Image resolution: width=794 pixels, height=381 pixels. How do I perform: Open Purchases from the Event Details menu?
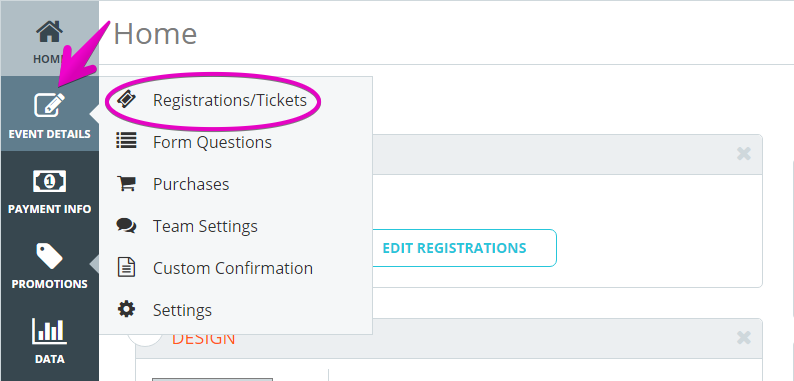[x=191, y=184]
